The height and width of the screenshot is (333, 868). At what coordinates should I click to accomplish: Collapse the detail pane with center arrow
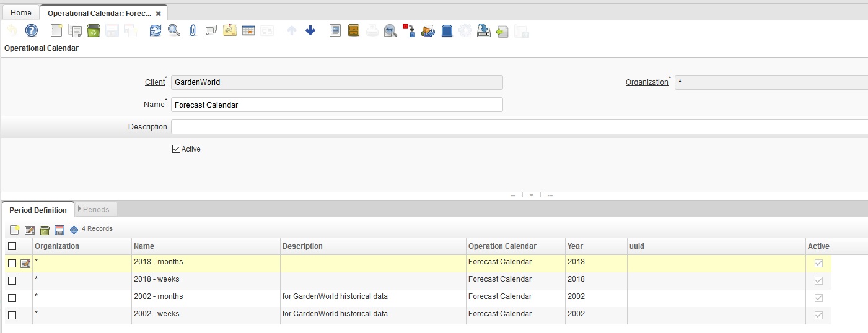pyautogui.click(x=531, y=196)
